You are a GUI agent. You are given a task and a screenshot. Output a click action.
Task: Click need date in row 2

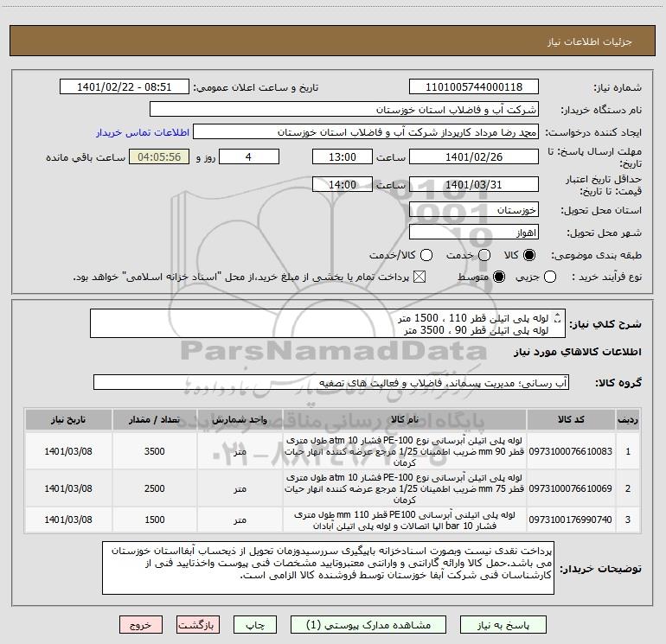point(68,488)
